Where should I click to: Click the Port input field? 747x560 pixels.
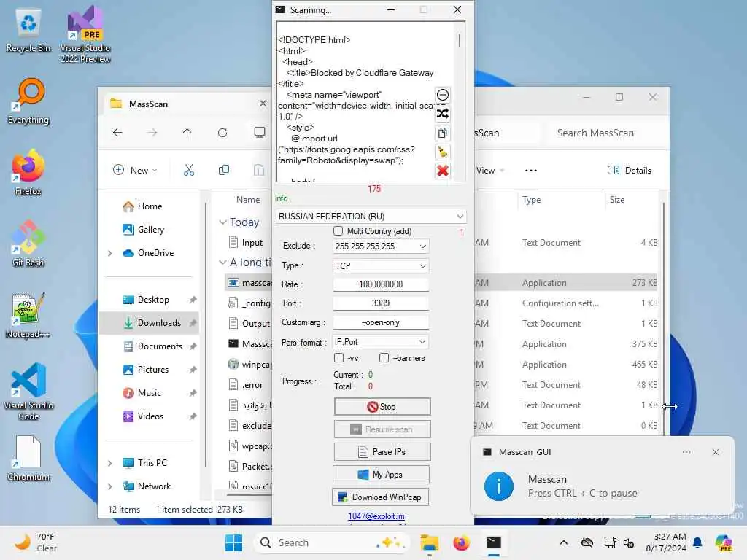381,303
